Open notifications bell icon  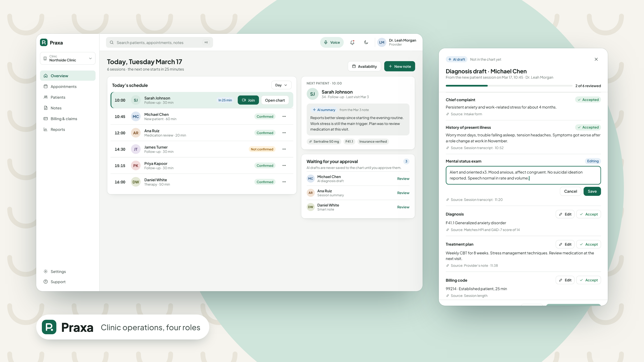point(352,42)
